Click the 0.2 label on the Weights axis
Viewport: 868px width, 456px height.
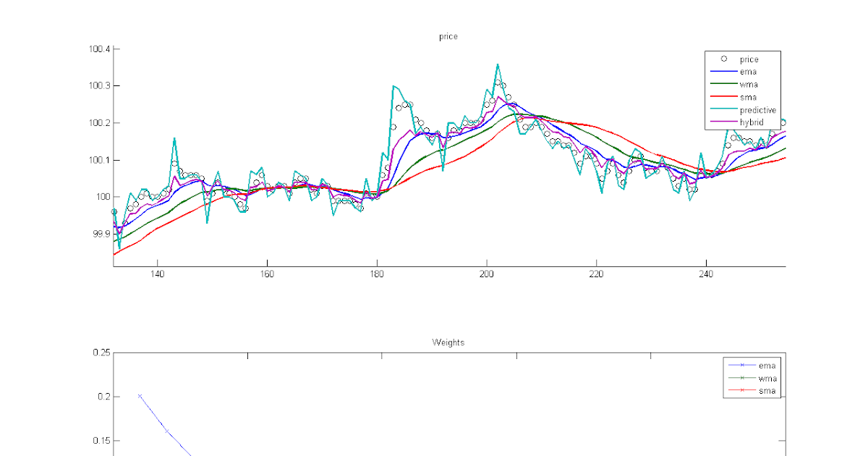(x=104, y=397)
